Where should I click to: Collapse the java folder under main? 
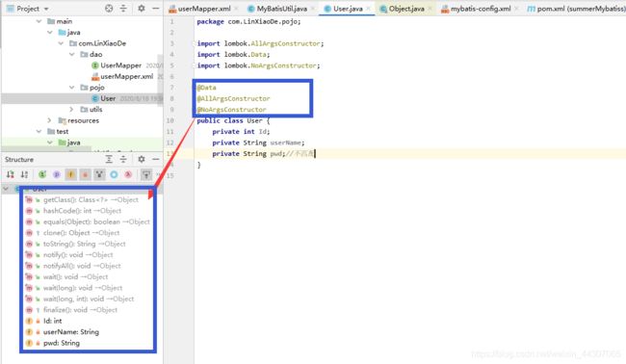(50, 33)
